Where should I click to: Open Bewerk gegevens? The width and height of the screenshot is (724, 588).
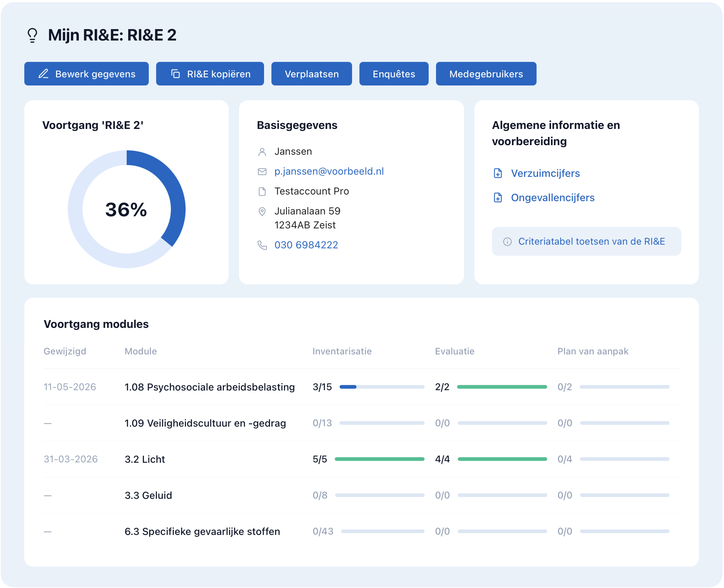coord(87,74)
